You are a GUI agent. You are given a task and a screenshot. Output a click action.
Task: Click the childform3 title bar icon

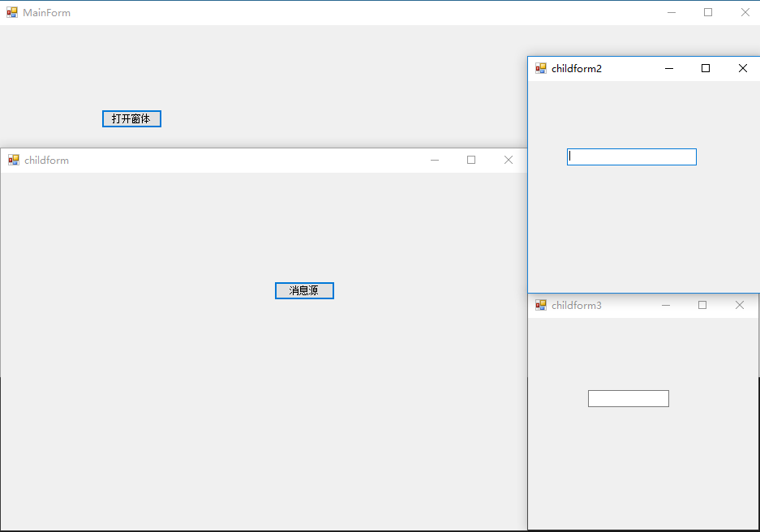pyautogui.click(x=541, y=305)
